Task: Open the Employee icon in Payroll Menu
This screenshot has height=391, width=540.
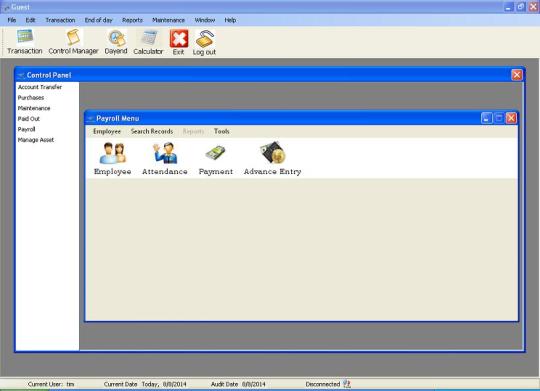Action: pos(113,158)
